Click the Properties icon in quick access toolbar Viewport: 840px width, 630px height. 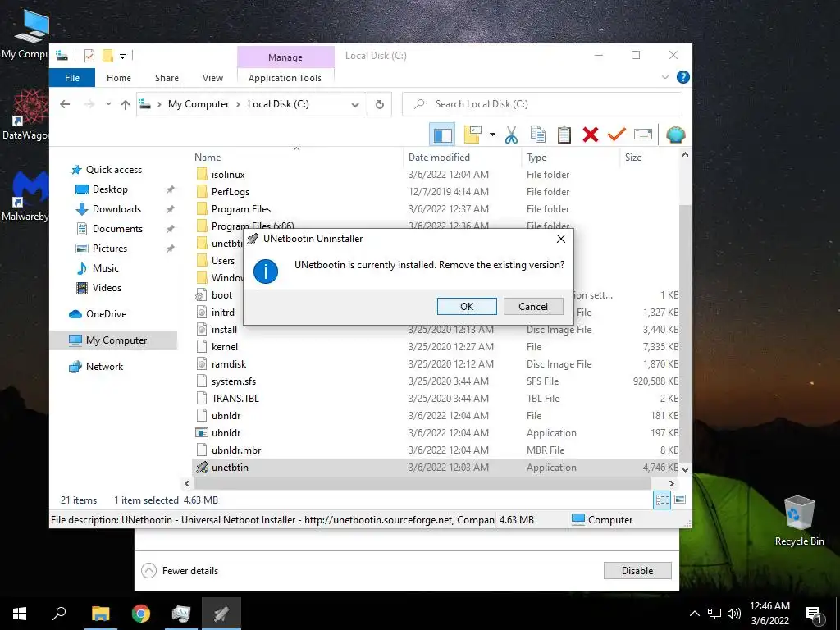coord(89,55)
